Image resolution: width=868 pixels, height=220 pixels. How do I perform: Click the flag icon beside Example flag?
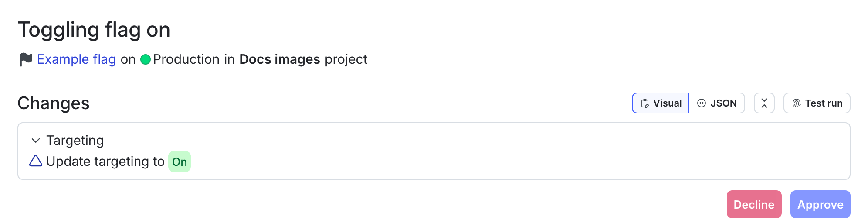(x=26, y=59)
